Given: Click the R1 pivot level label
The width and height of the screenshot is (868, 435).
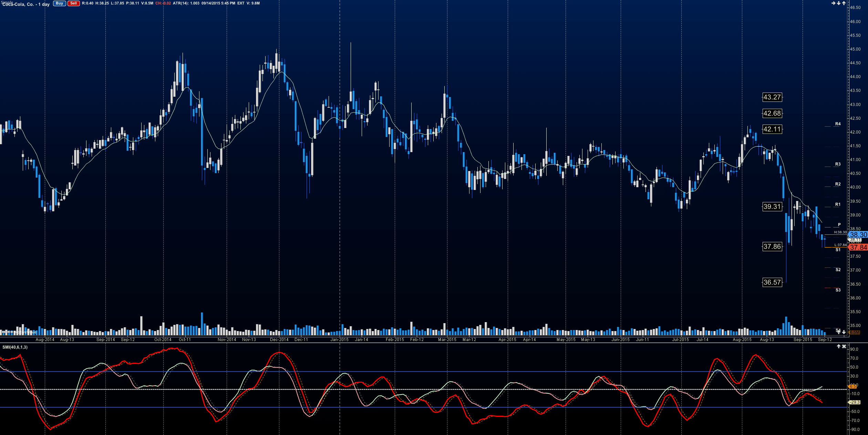Looking at the screenshot, I should pos(838,204).
